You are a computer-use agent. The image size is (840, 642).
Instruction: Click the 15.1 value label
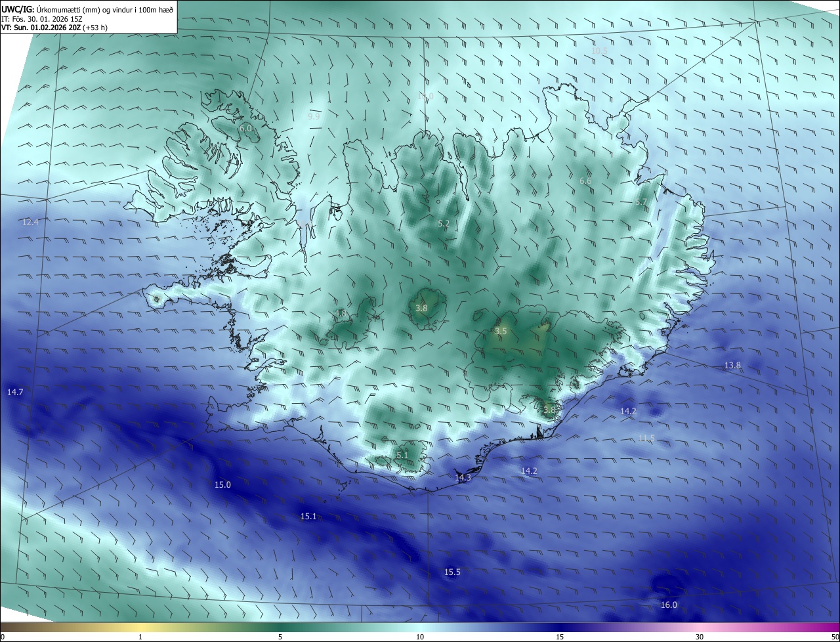(308, 517)
